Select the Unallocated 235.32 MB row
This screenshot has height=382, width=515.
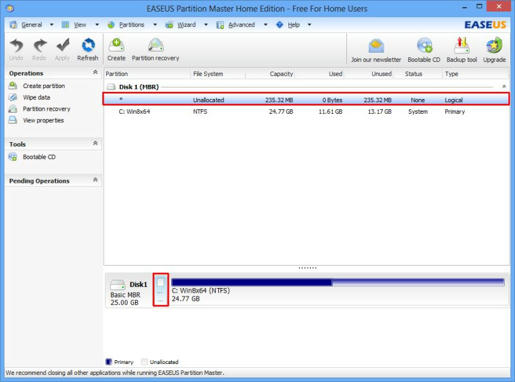306,99
